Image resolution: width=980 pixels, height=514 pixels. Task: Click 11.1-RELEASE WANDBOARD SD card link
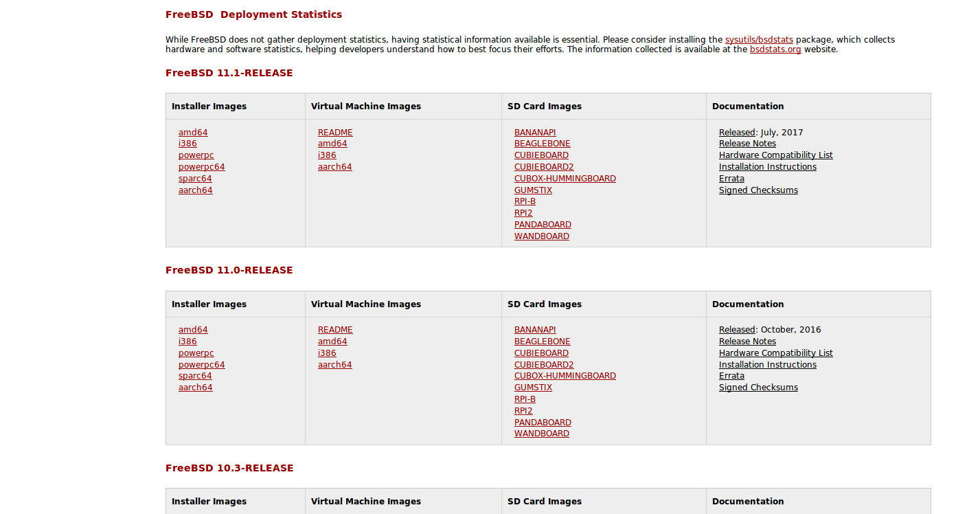point(542,236)
